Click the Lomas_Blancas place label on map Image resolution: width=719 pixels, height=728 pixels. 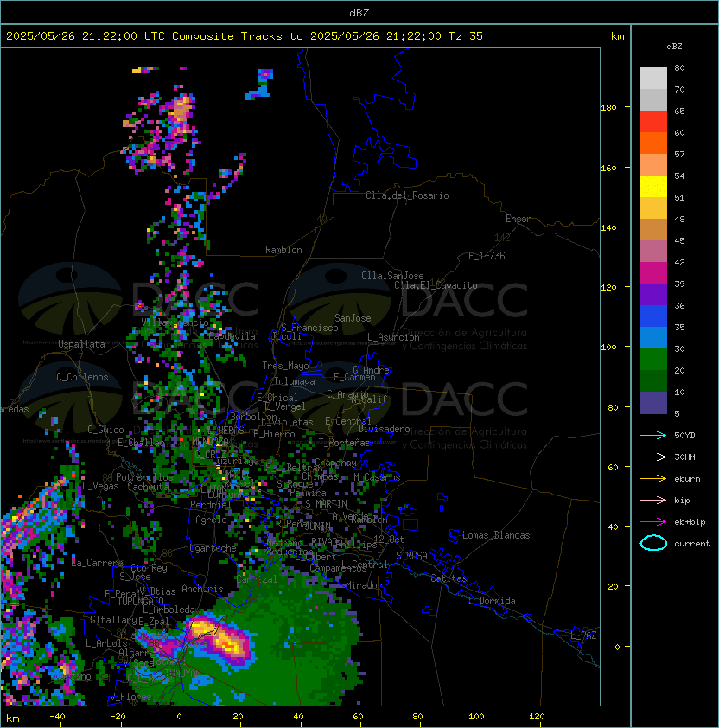click(x=496, y=535)
